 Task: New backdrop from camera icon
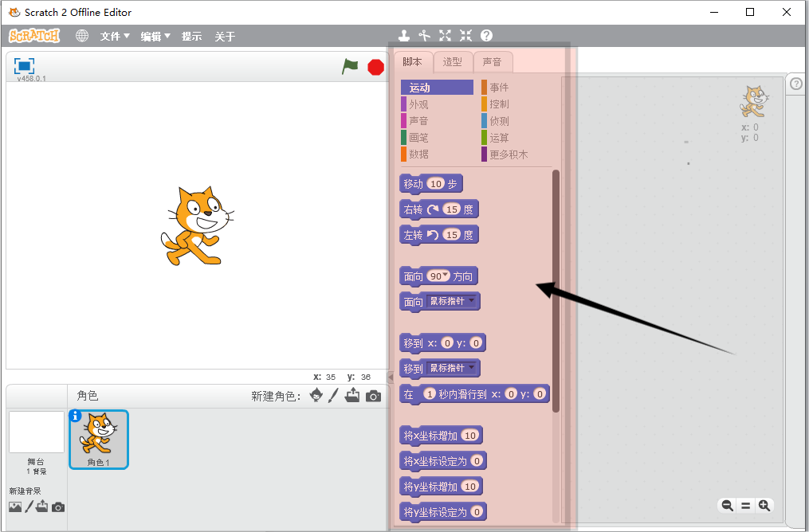coord(58,507)
